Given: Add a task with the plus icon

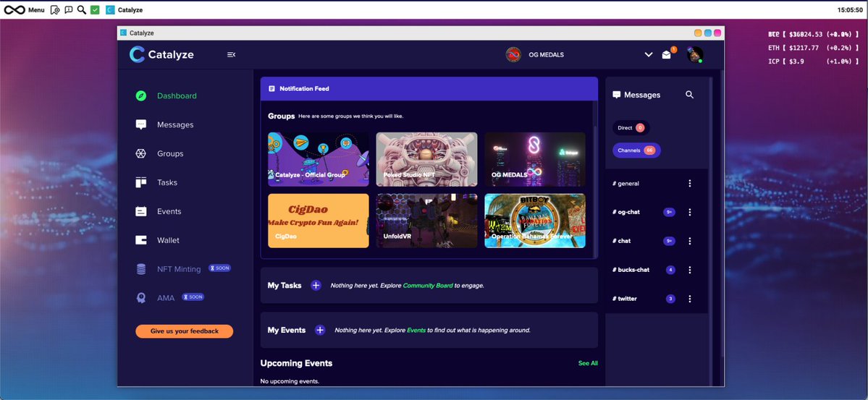Looking at the screenshot, I should click(x=316, y=286).
